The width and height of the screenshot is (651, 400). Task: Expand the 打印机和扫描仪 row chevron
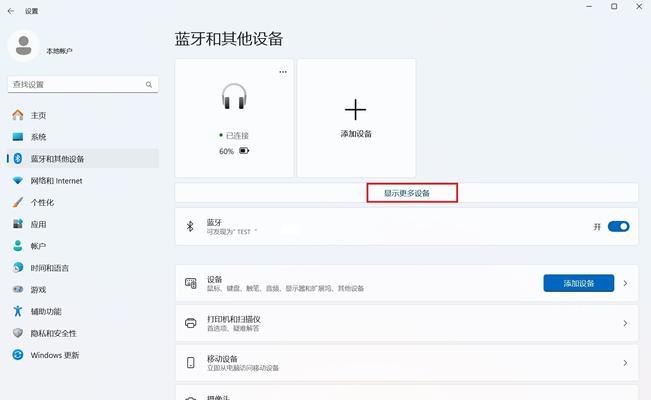click(x=625, y=323)
